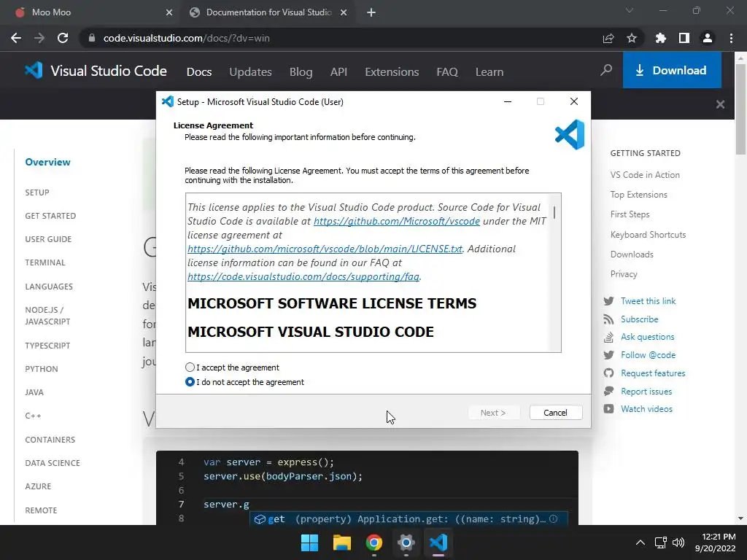The height and width of the screenshot is (560, 747).
Task: Reload the page
Action: click(63, 38)
